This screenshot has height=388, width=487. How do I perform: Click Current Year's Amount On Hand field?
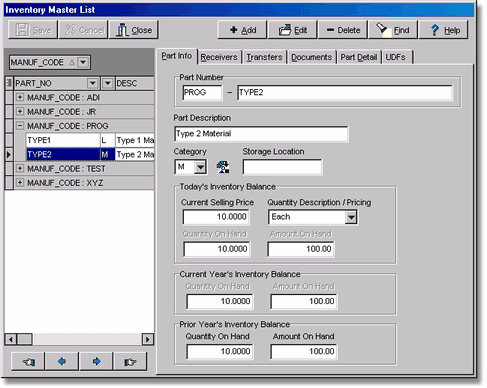click(x=304, y=301)
